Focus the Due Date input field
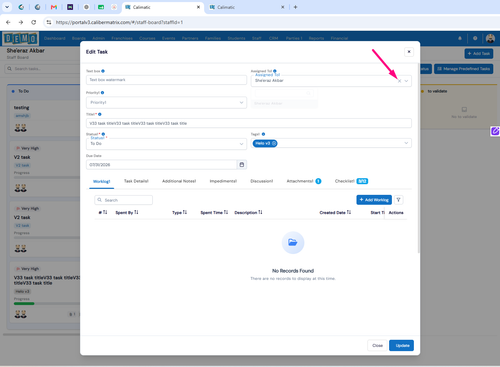The image size is (500, 367). point(162,165)
